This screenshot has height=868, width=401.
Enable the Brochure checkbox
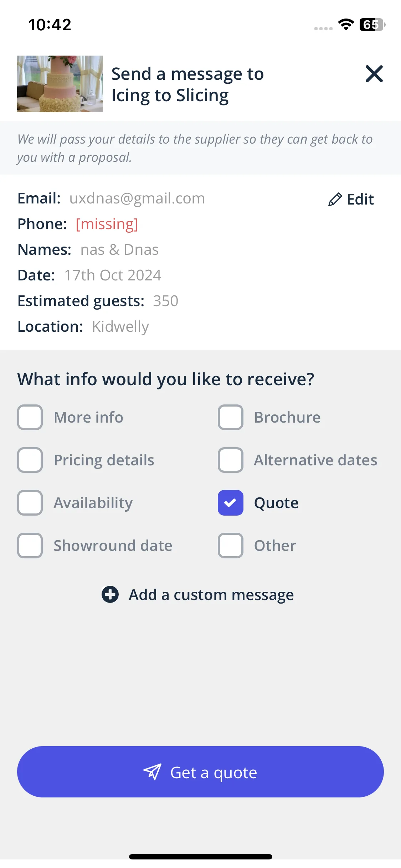(x=231, y=417)
